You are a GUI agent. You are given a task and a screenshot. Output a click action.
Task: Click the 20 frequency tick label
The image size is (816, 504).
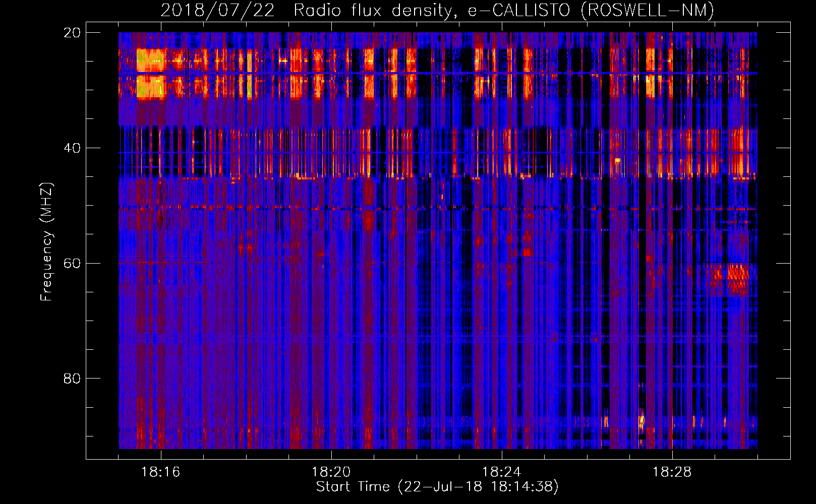click(72, 33)
